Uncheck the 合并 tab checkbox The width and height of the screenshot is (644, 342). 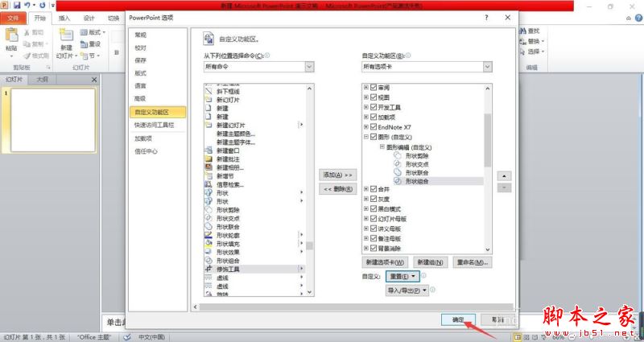coord(374,189)
